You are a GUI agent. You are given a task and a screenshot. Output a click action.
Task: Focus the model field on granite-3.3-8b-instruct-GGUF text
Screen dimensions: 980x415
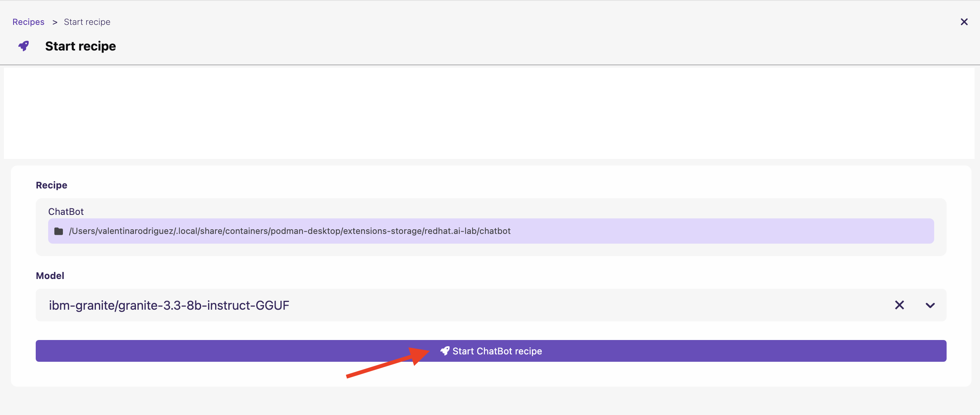169,305
